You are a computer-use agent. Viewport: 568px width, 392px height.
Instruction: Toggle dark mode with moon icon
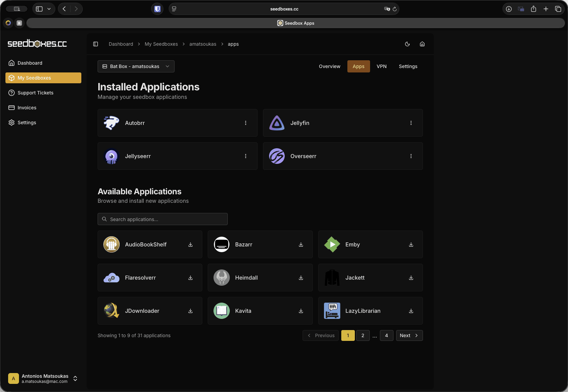407,44
